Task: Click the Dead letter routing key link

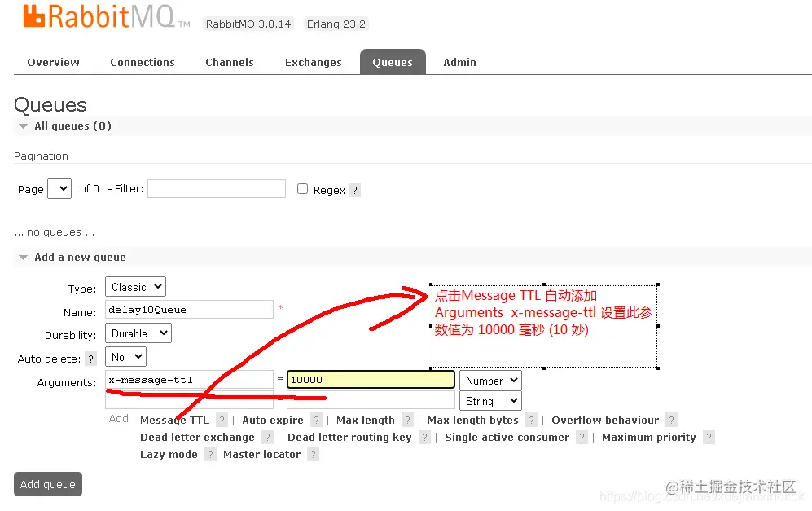Action: pyautogui.click(x=349, y=437)
